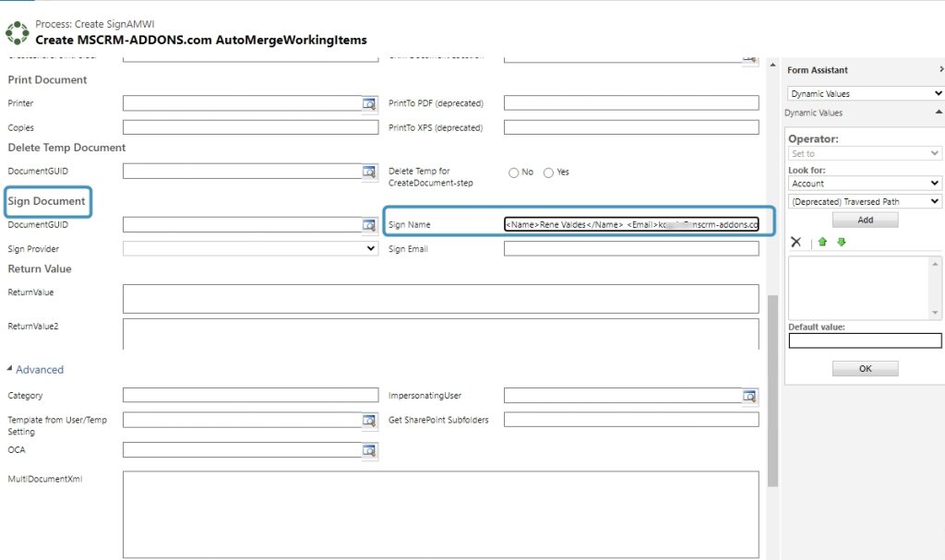Open the lookup for Sign Document DocumentGUID

(x=368, y=224)
